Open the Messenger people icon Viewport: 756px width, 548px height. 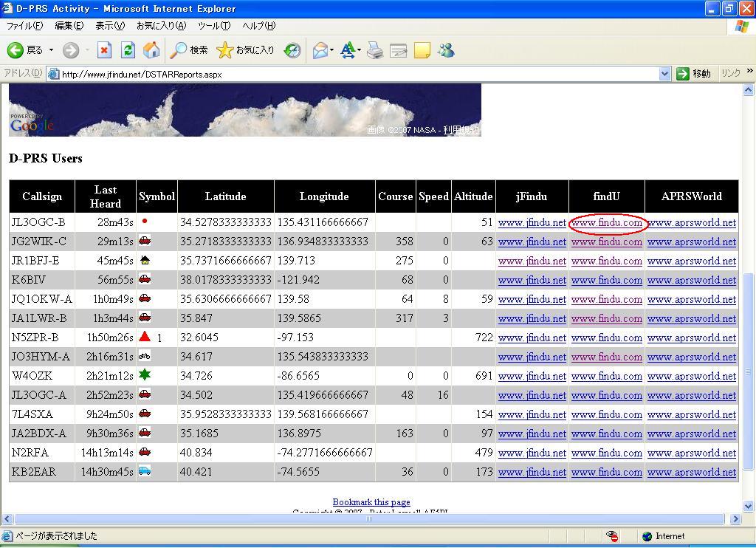click(x=446, y=49)
